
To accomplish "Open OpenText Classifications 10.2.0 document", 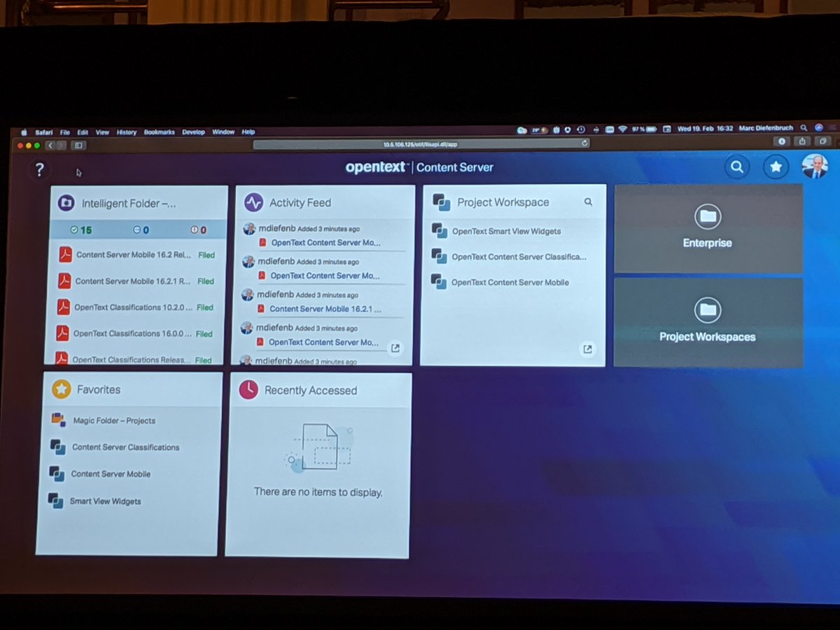I will point(132,307).
